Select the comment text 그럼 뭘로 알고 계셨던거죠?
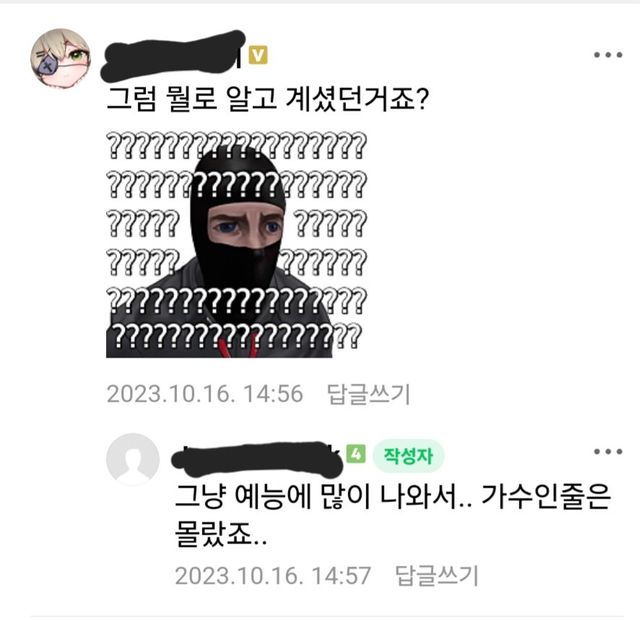 [268, 99]
